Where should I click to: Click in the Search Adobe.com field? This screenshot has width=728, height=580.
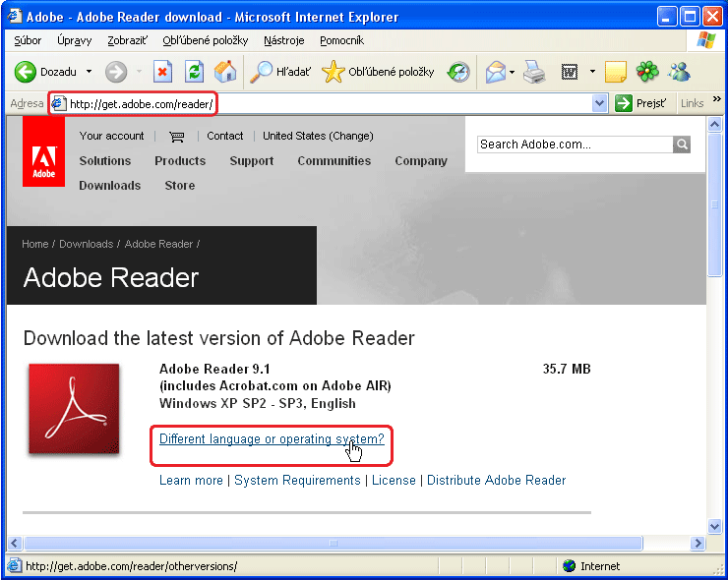point(575,145)
